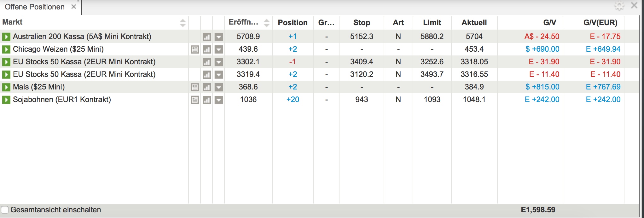Open dropdown arrow for Chicago Weizen position

[x=219, y=49]
